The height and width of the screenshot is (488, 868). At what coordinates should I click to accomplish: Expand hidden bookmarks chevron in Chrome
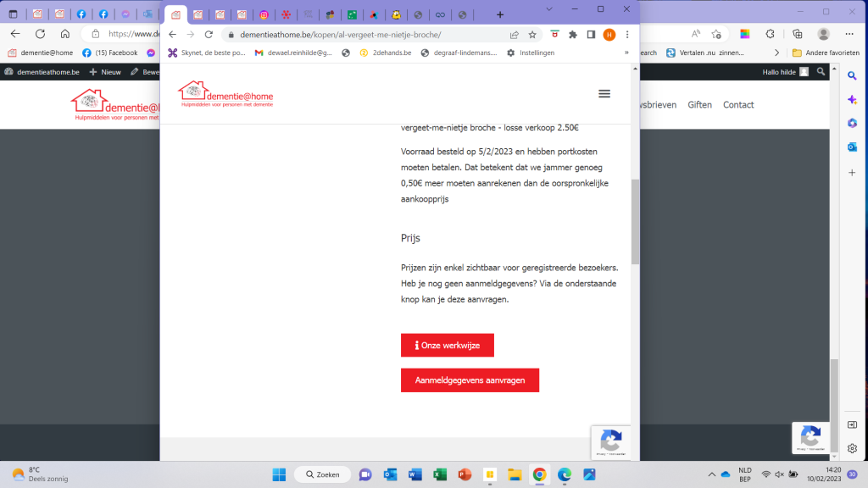pos(626,53)
